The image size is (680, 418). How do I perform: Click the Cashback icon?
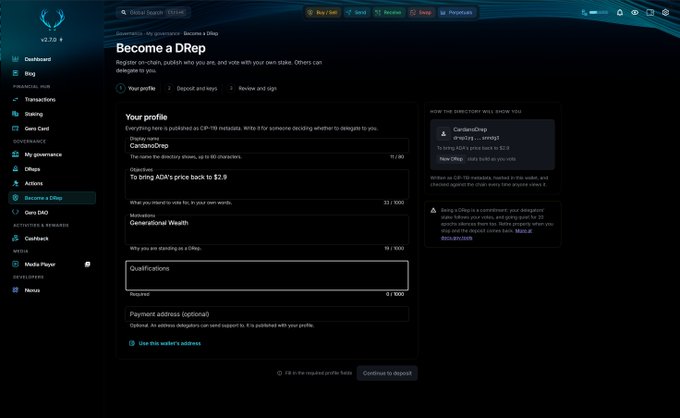[16, 238]
